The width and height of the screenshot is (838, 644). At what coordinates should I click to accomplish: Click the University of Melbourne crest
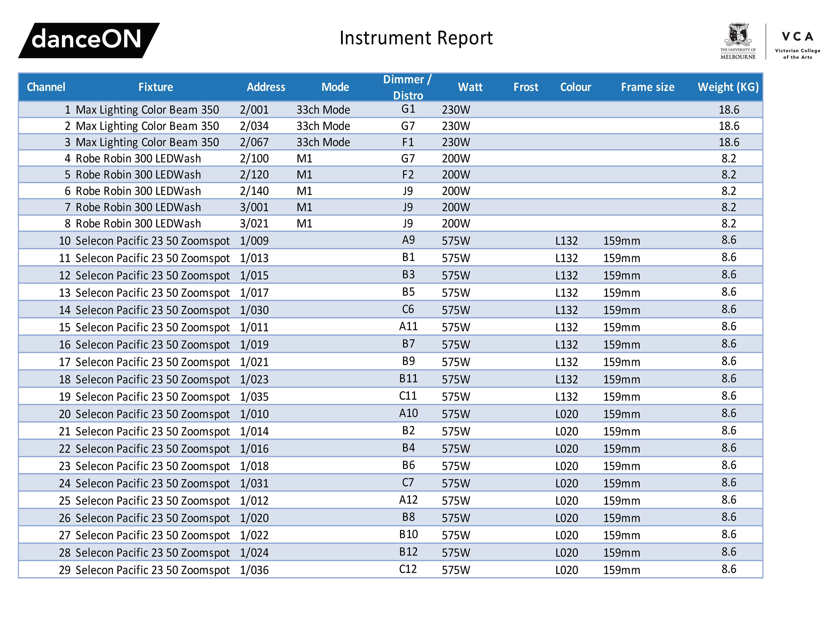pos(737,35)
